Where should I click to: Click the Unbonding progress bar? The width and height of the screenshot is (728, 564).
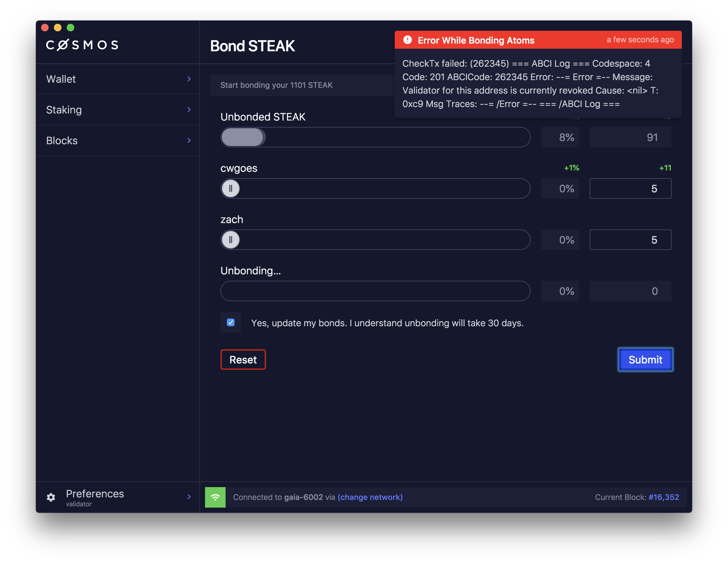tap(375, 291)
